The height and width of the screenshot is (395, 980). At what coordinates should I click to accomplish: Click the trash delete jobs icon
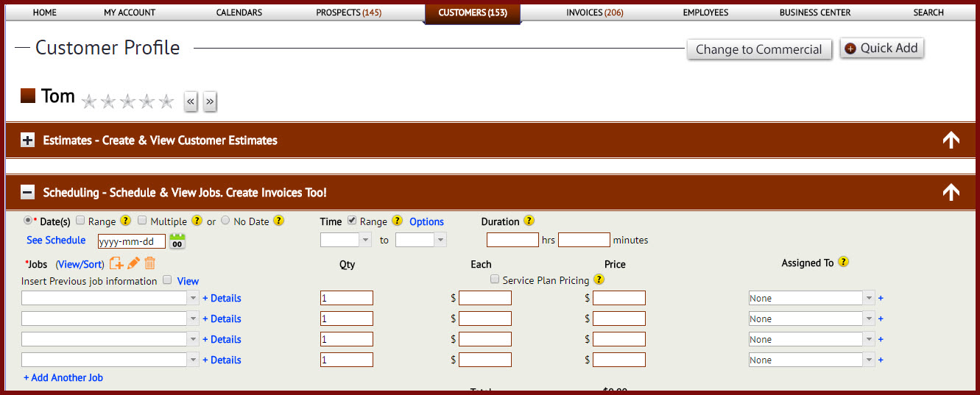[149, 263]
